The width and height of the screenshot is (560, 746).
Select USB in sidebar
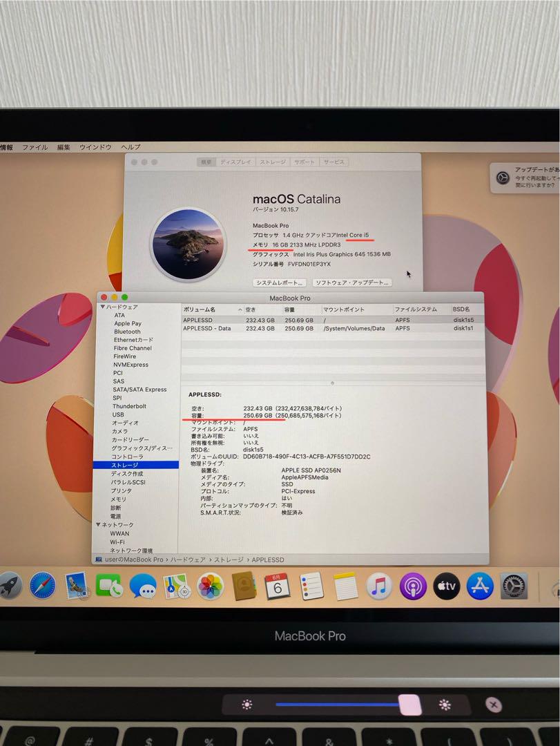pyautogui.click(x=117, y=414)
